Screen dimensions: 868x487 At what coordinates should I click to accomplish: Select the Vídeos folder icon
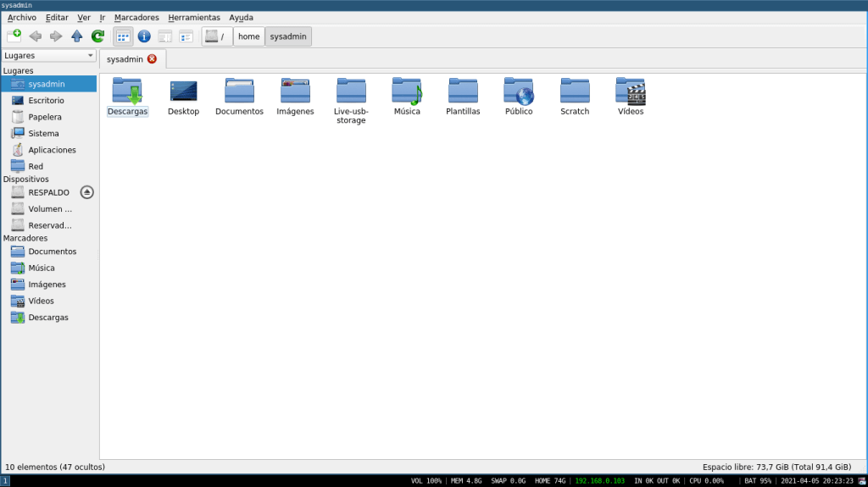630,91
